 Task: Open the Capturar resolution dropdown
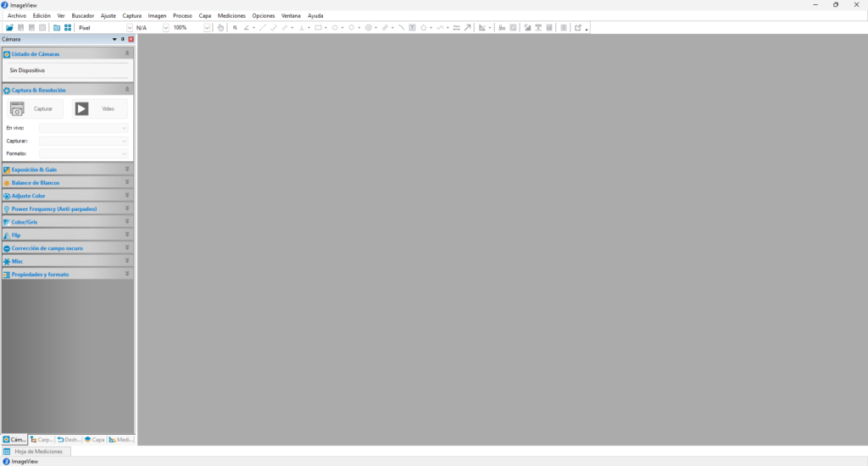[84, 141]
